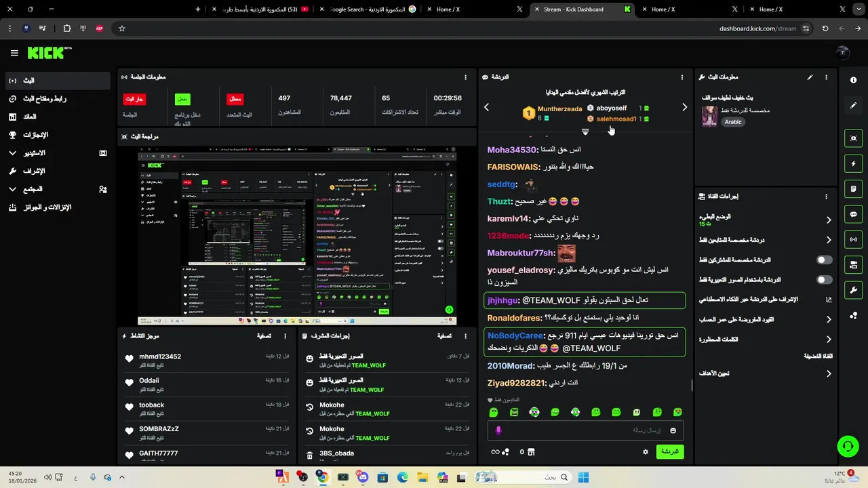Open the emoji picker in chat input
The width and height of the screenshot is (868, 488).
tap(673, 430)
